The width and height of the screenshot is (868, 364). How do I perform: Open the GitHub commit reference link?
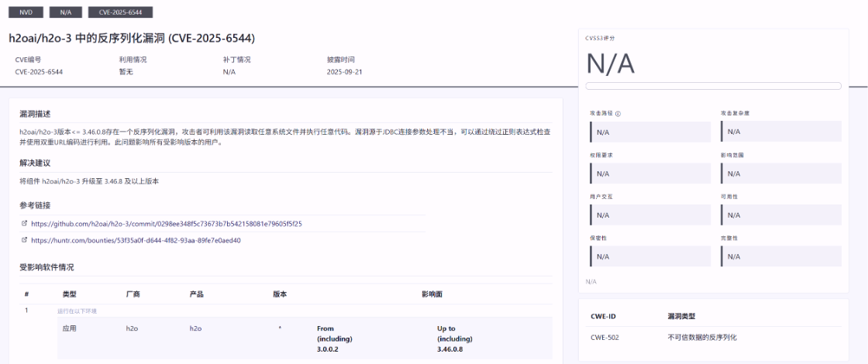pyautogui.click(x=166, y=224)
